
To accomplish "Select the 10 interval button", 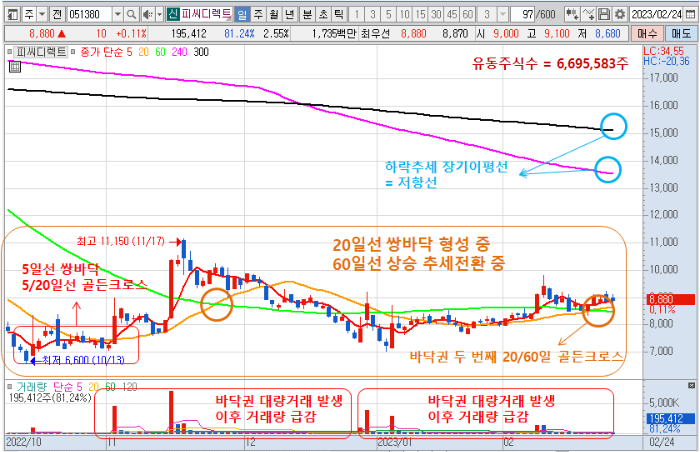I will coord(404,15).
